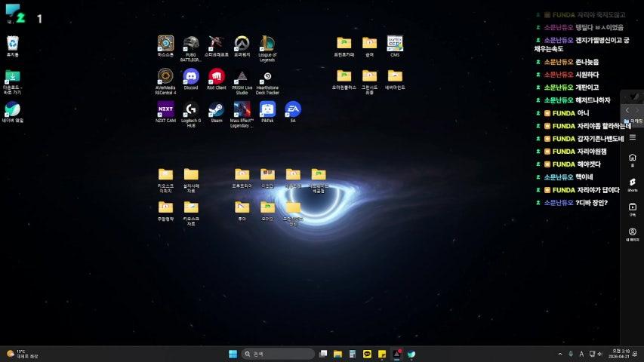
Task: Open the NZXT CAM shortcut
Action: (x=165, y=109)
